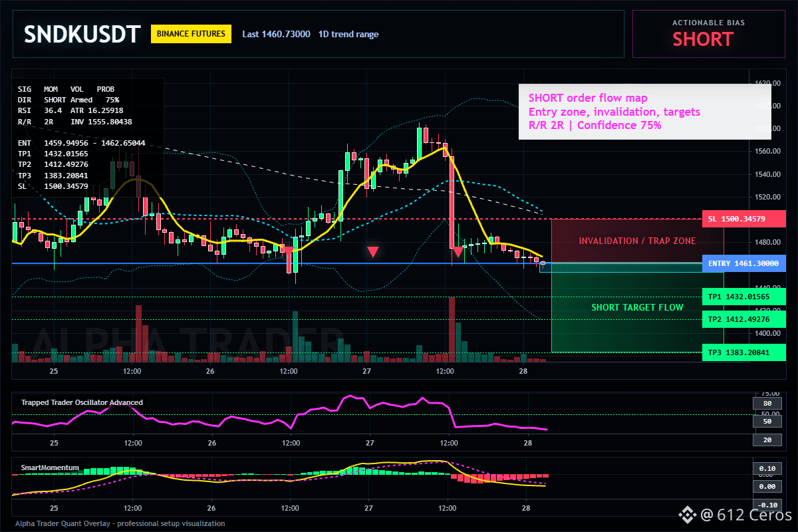Click the large red SHORT bias text
The image size is (798, 532).
703,39
